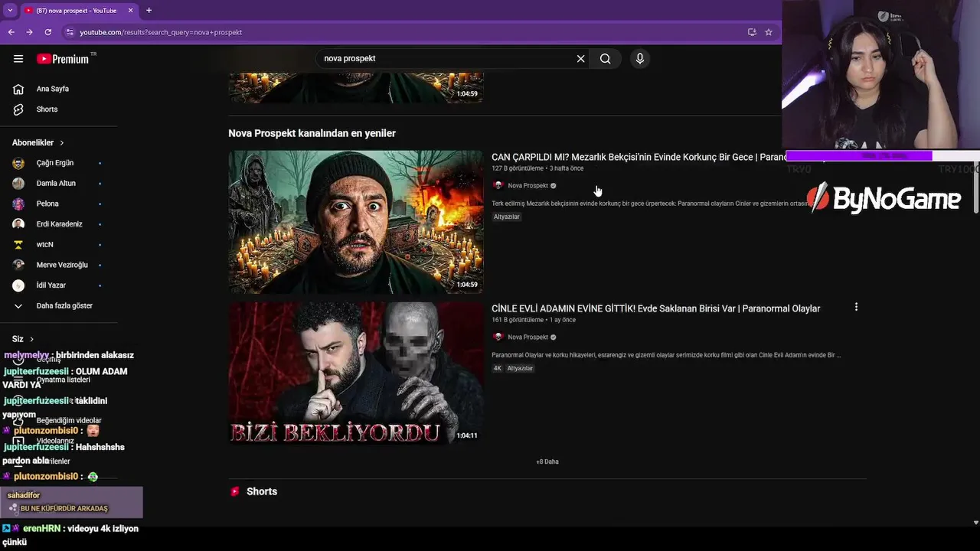The image size is (980, 551).
Task: Close the nova prospekt YouTube tab
Action: pyautogui.click(x=130, y=10)
